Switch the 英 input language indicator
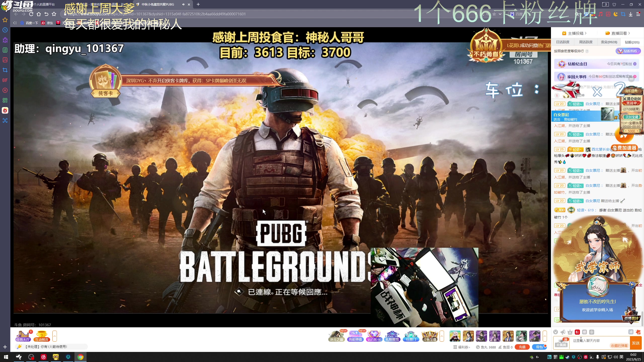The height and width of the screenshot is (362, 644). (621, 357)
